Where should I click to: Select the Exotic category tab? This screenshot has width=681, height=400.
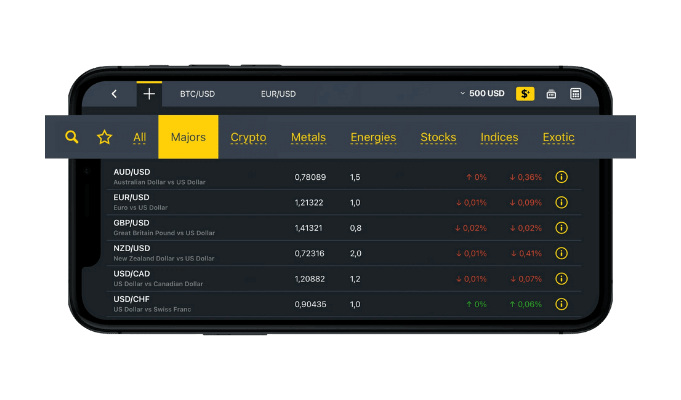coord(559,137)
